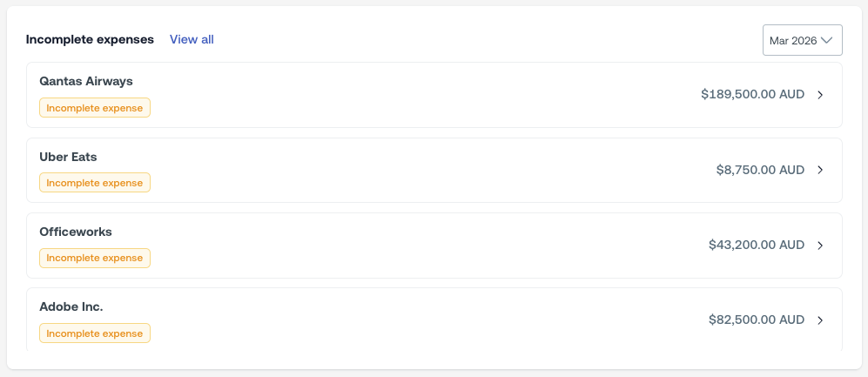Click the dropdown arrow beside Mar 2026
Viewport: 868px width, 377px height.
[x=827, y=40]
